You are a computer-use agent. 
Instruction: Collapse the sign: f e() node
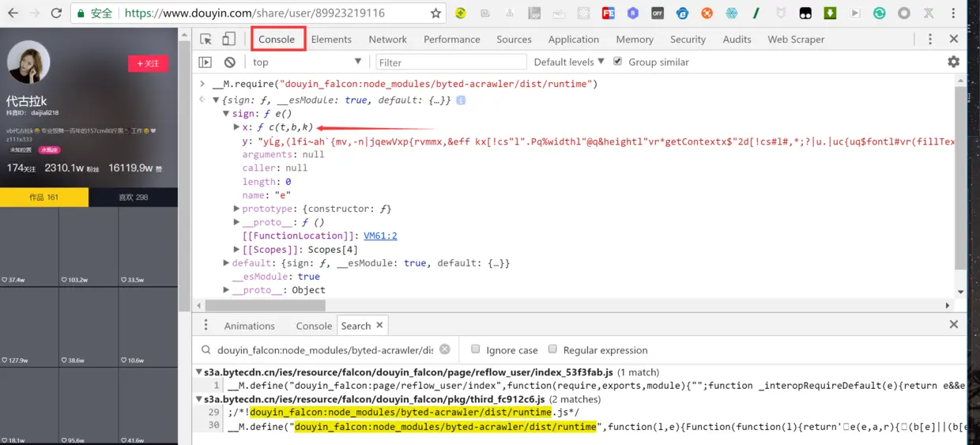click(x=226, y=114)
